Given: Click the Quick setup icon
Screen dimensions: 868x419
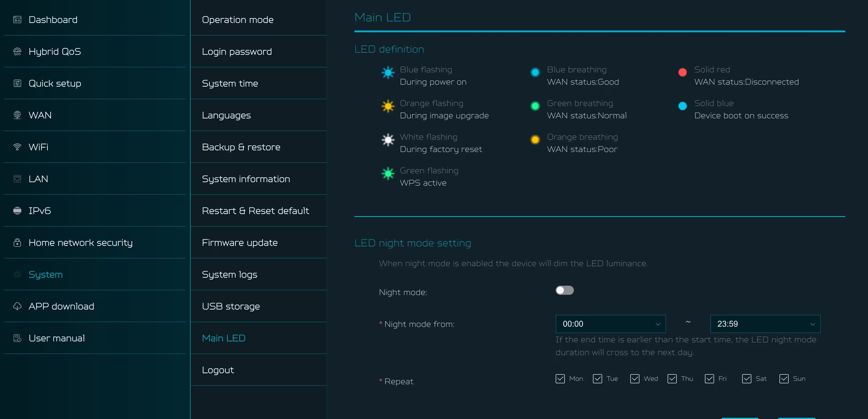Looking at the screenshot, I should pyautogui.click(x=17, y=83).
